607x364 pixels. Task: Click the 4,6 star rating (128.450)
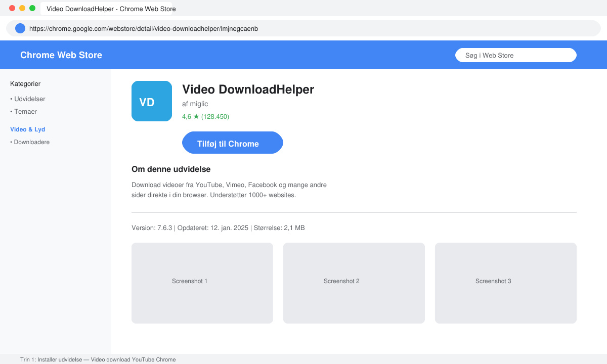[x=205, y=117]
